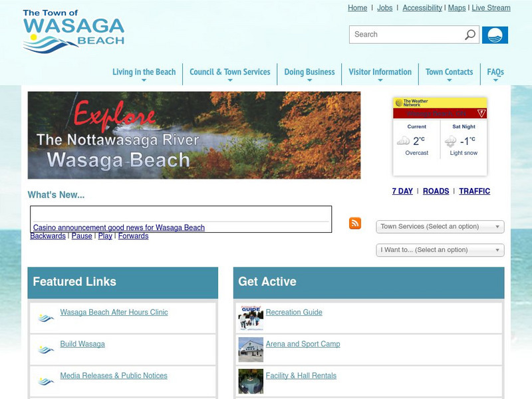
Task: Pause the What's New news ticker
Action: tap(82, 236)
